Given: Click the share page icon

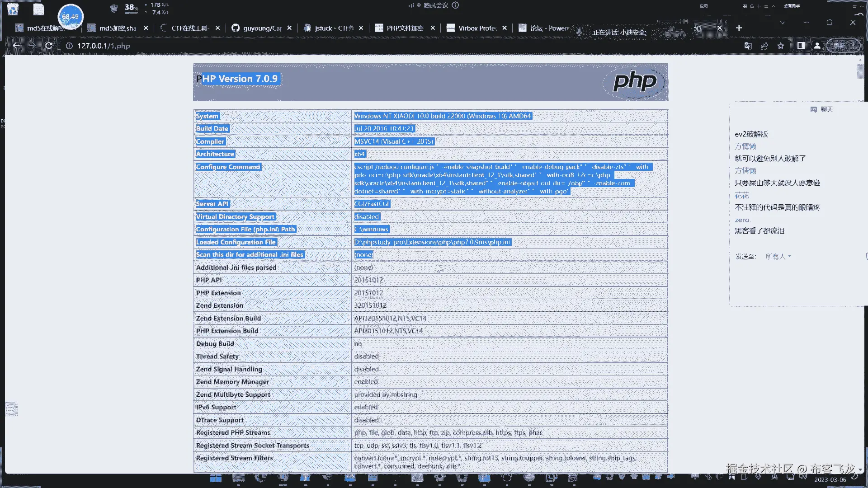Looking at the screenshot, I should [x=764, y=46].
